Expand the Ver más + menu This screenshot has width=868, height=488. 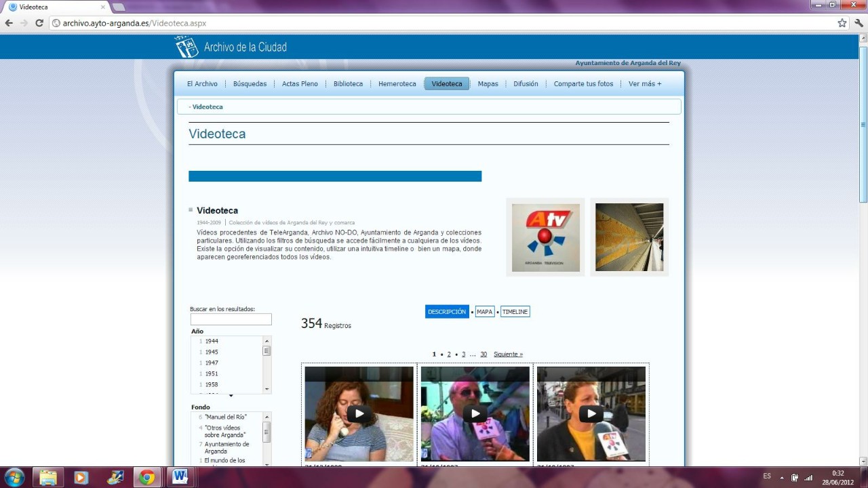point(644,84)
